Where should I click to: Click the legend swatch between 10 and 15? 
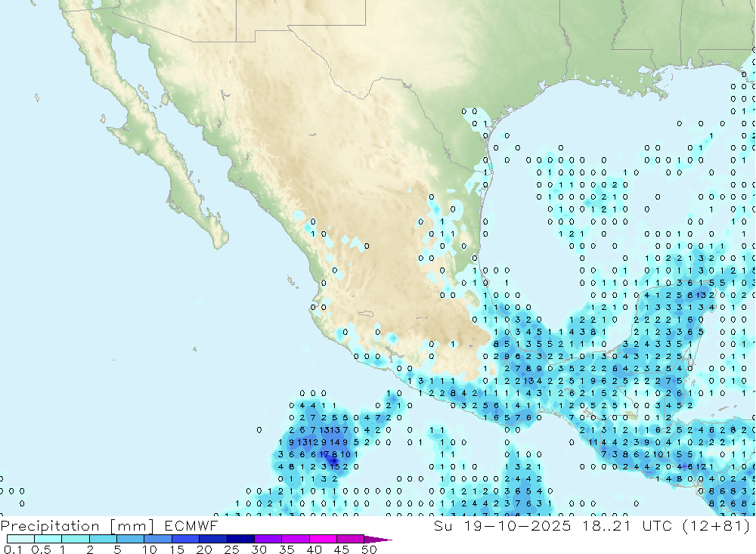coord(158,539)
